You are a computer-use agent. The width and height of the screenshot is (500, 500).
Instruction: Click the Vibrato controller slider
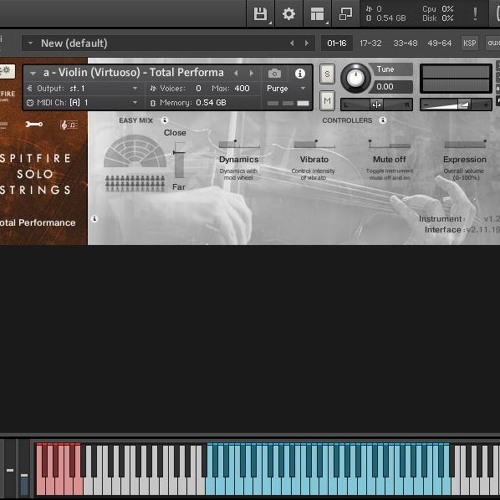[314, 144]
